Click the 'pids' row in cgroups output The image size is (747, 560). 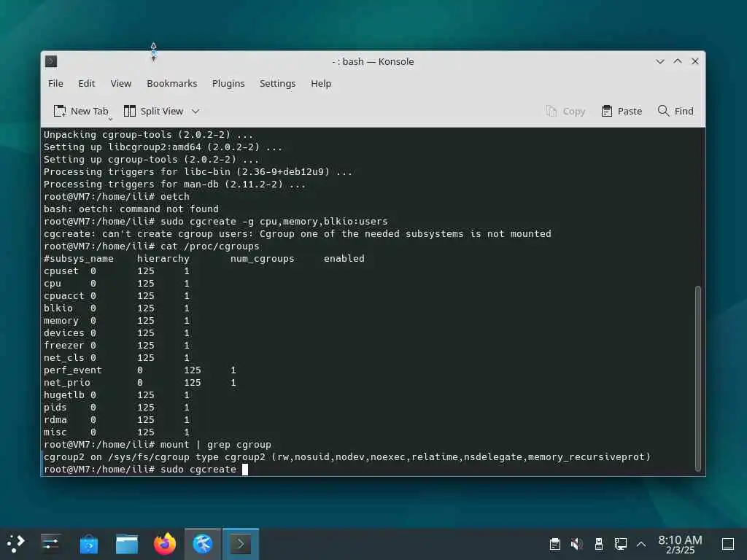117,407
